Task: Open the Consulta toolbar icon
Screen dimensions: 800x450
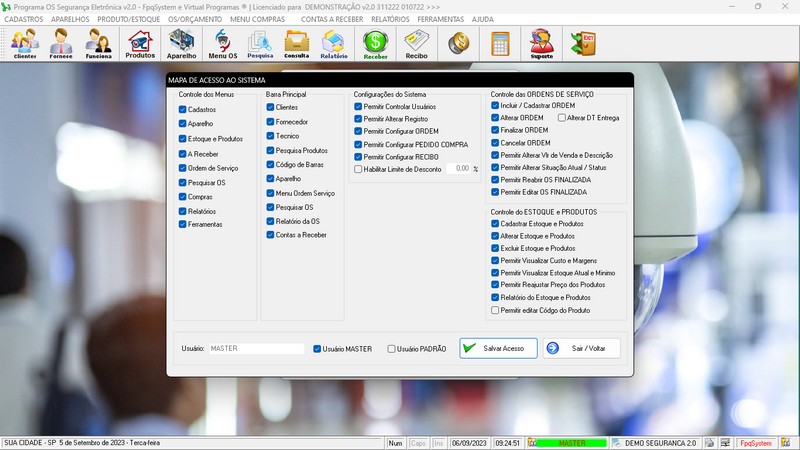Action: point(296,44)
